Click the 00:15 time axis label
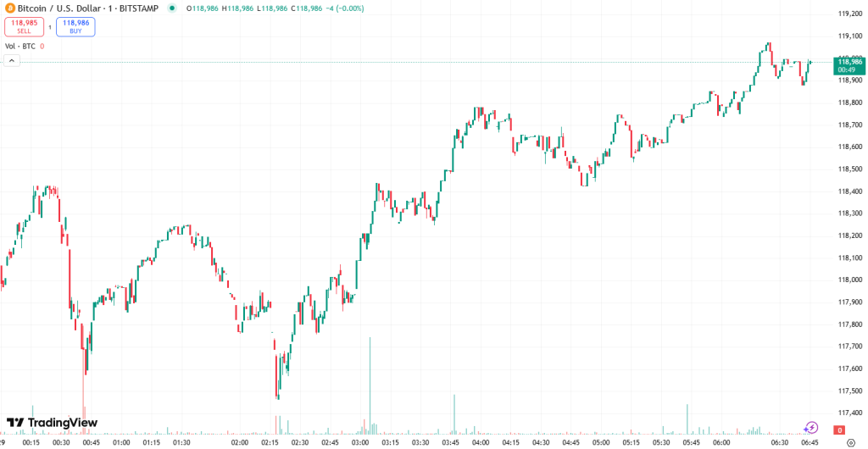 (31, 442)
